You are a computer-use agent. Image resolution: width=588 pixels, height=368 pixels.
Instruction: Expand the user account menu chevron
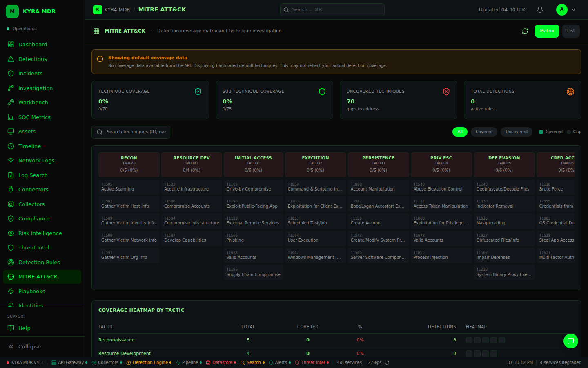pyautogui.click(x=574, y=10)
